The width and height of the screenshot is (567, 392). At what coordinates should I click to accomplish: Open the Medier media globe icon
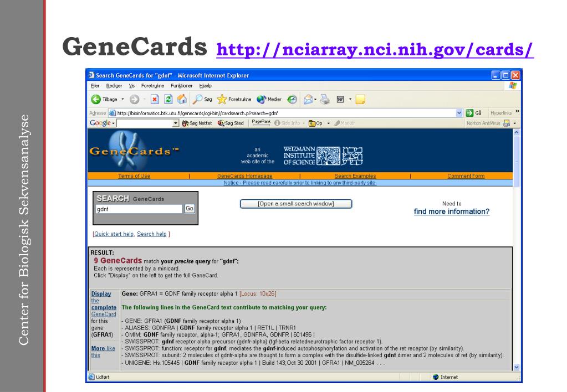pos(261,99)
